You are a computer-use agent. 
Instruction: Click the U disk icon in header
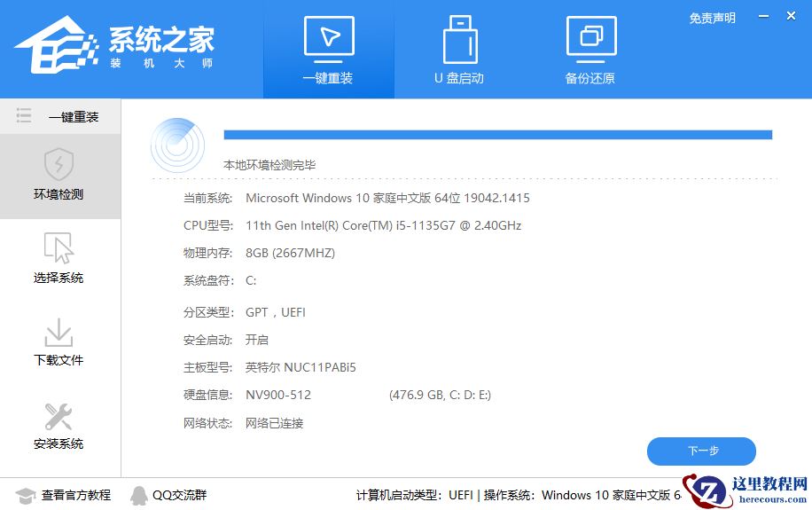460,39
